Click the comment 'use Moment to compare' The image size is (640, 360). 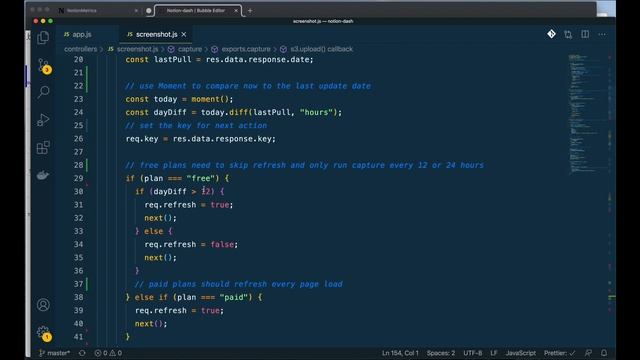(x=248, y=86)
